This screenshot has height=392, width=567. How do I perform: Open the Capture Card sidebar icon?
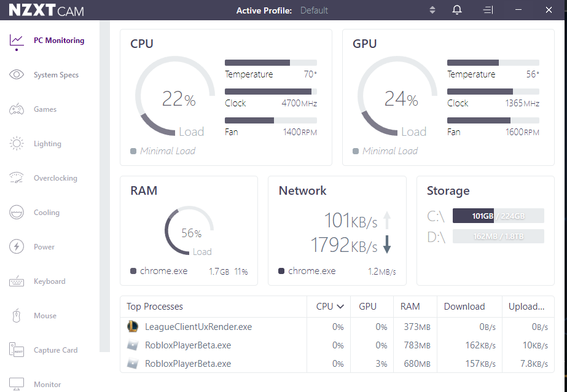(17, 350)
